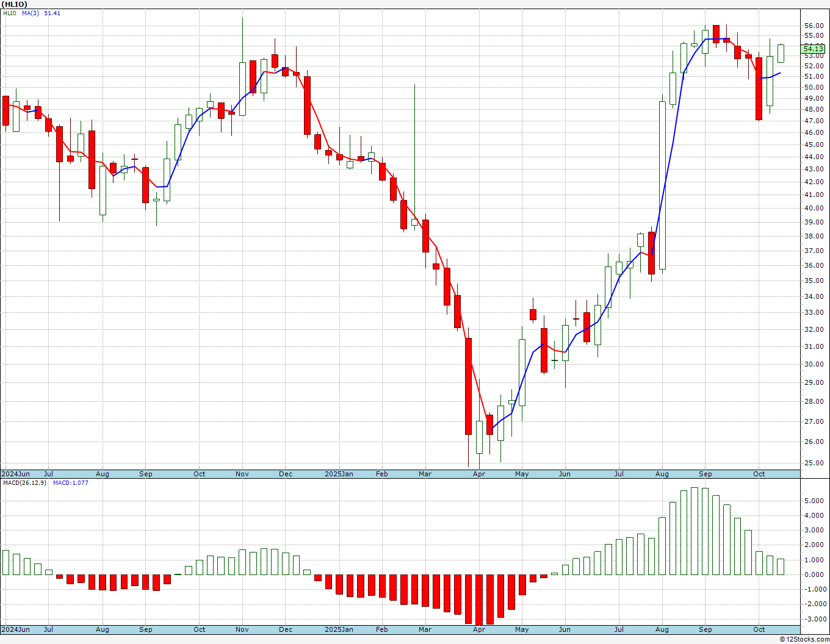This screenshot has width=830, height=644.
Task: Click the 28.00 price axis label
Action: (814, 401)
